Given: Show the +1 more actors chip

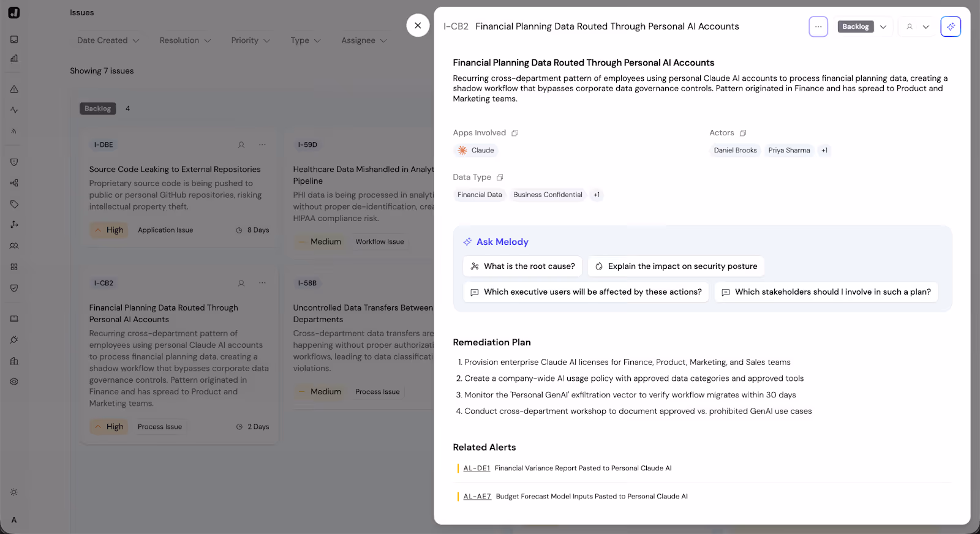Looking at the screenshot, I should (824, 151).
